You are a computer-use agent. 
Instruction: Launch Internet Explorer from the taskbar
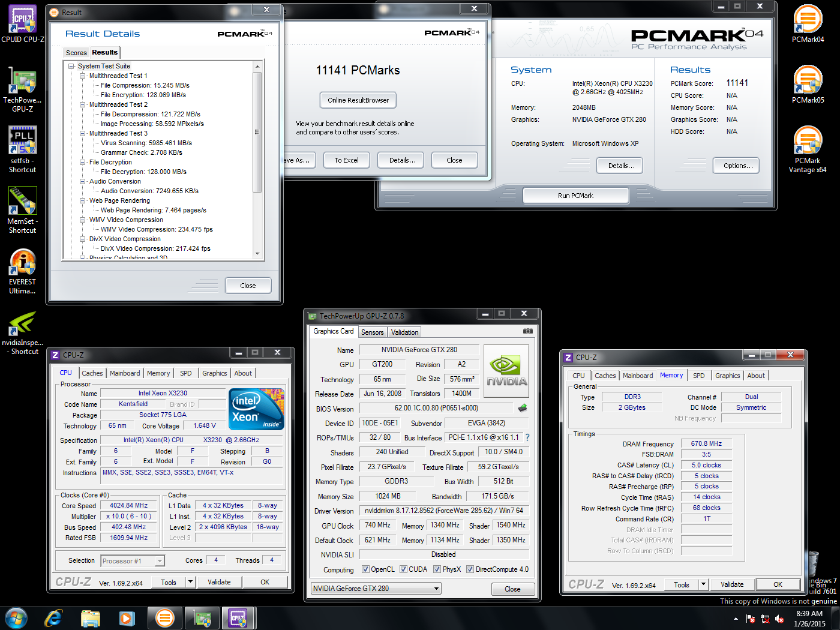pos(53,617)
